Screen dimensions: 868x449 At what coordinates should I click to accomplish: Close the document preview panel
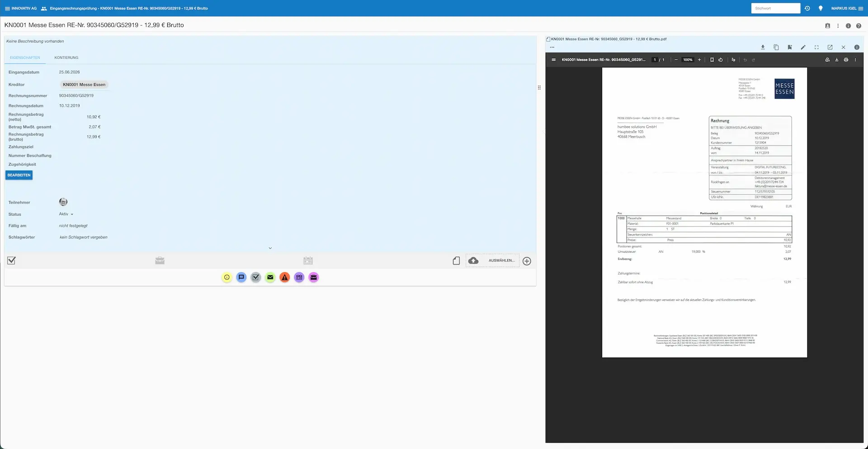pyautogui.click(x=843, y=47)
